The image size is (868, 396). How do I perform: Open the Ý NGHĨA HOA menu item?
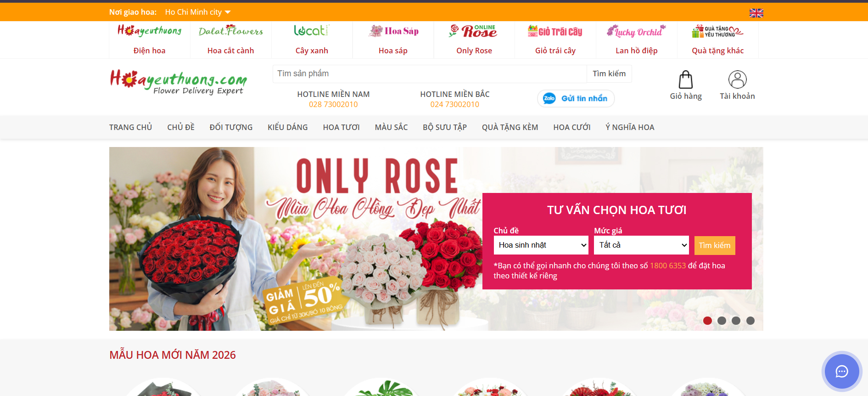coord(630,127)
